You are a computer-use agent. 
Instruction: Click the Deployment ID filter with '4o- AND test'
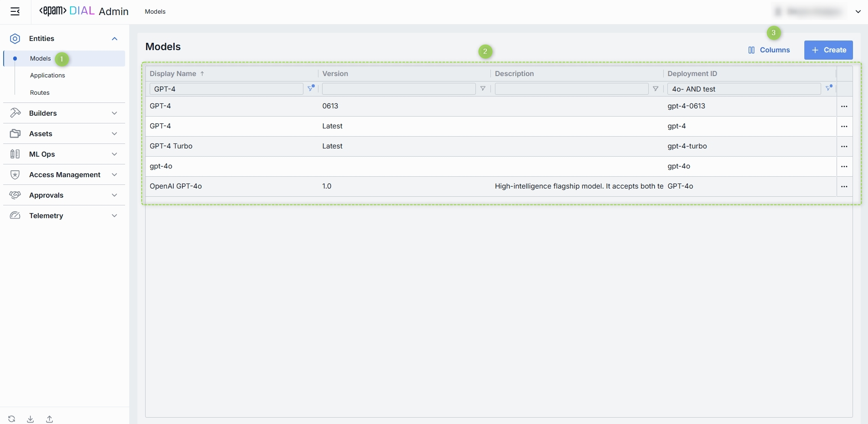[744, 89]
